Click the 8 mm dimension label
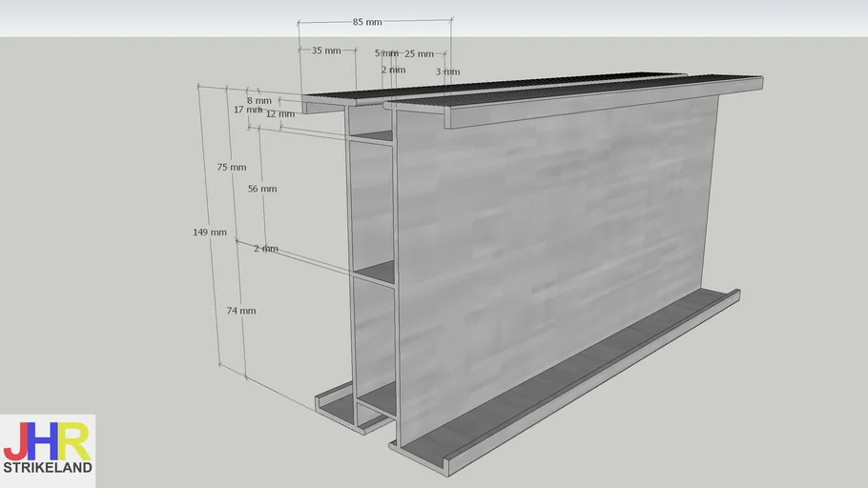868x488 pixels. pos(259,101)
